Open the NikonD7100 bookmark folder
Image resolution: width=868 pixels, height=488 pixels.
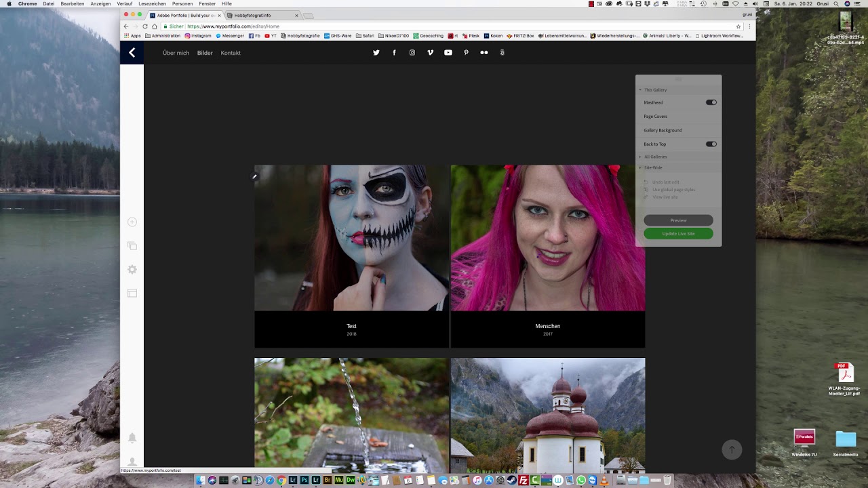[393, 35]
